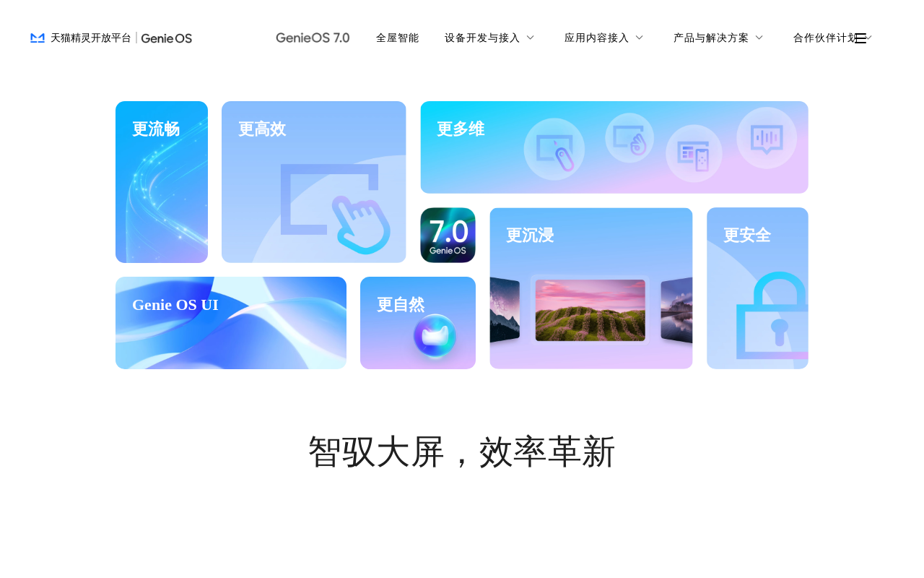Expand the 产品与解决方案 dropdown chevron
Image resolution: width=924 pixels, height=578 pixels.
coord(759,38)
